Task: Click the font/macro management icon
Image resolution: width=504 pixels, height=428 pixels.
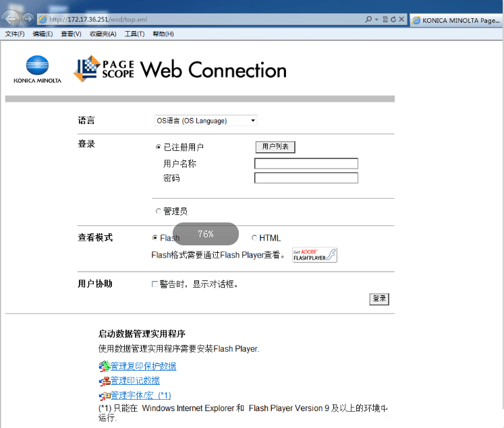Action: [105, 396]
